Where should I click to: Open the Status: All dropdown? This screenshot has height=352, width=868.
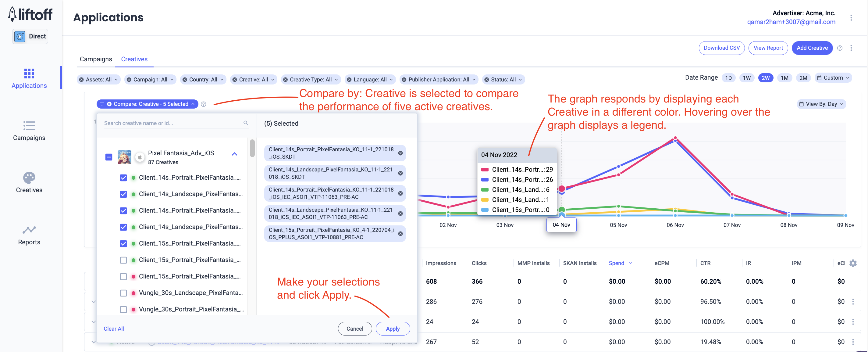coord(503,80)
